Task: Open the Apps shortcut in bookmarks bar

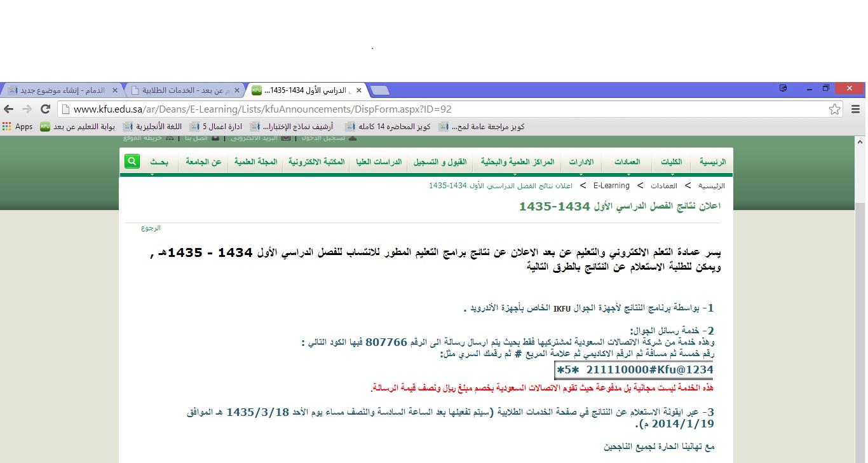Action: point(18,127)
